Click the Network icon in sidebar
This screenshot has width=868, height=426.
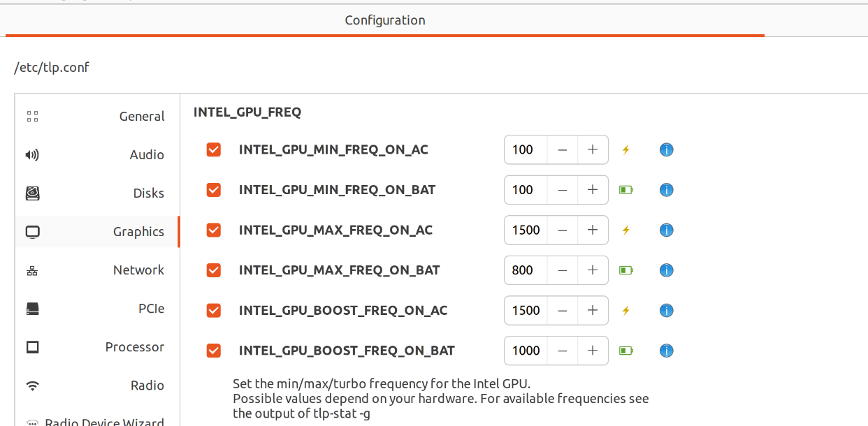click(x=32, y=270)
